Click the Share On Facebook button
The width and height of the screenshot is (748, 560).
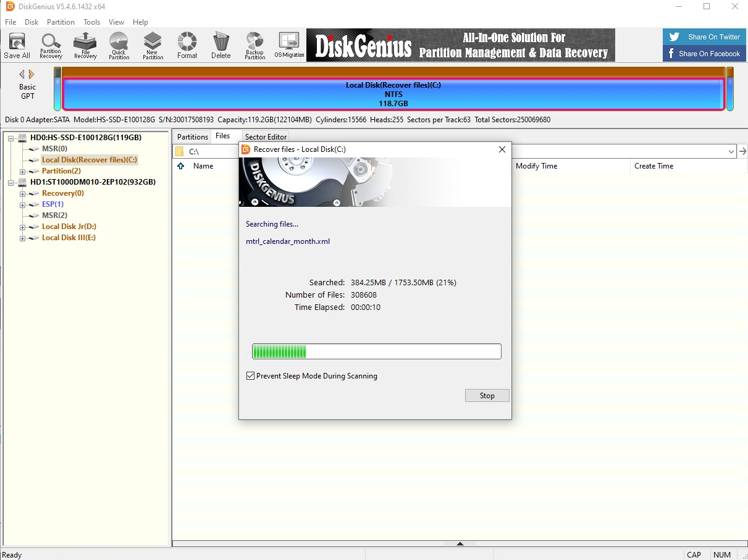[703, 54]
